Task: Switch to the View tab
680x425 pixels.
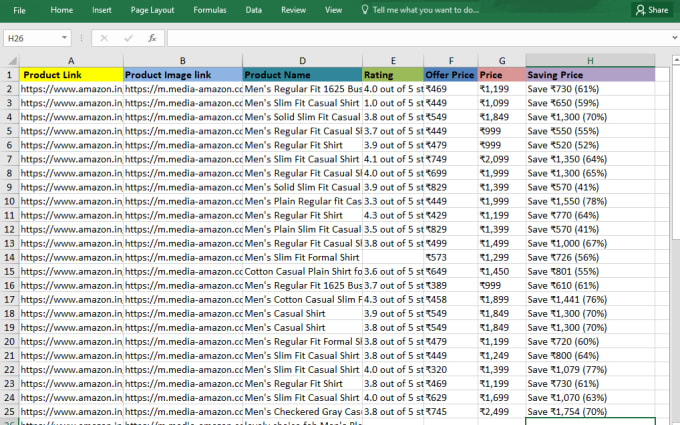Action: point(333,10)
